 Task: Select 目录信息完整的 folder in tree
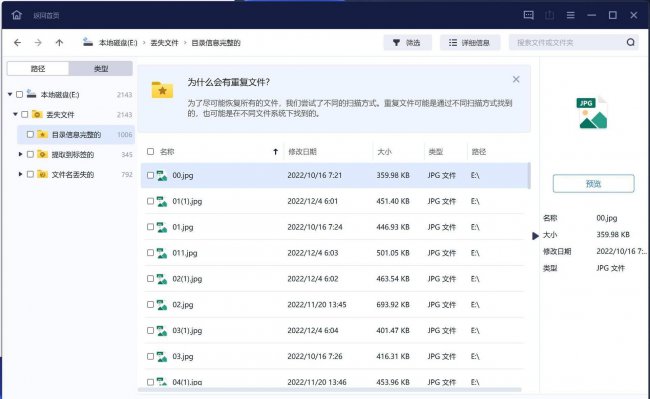pos(76,135)
